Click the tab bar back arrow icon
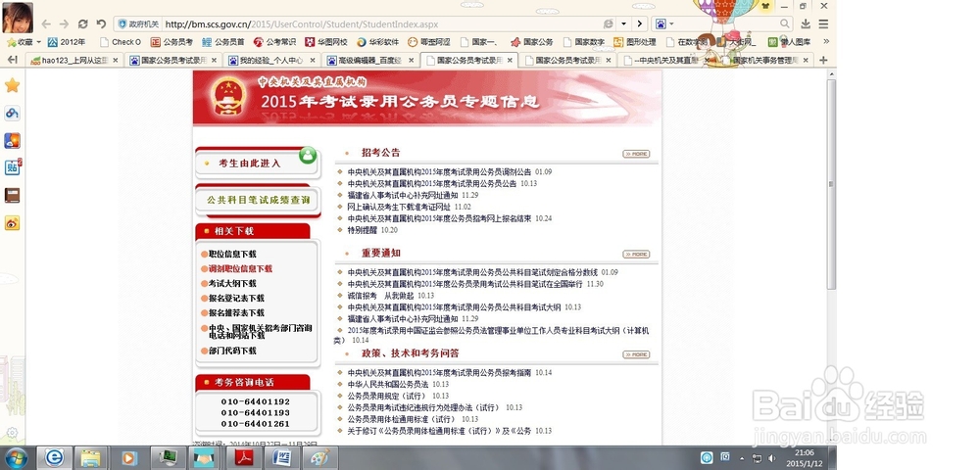980x470 pixels. pyautogui.click(x=12, y=60)
